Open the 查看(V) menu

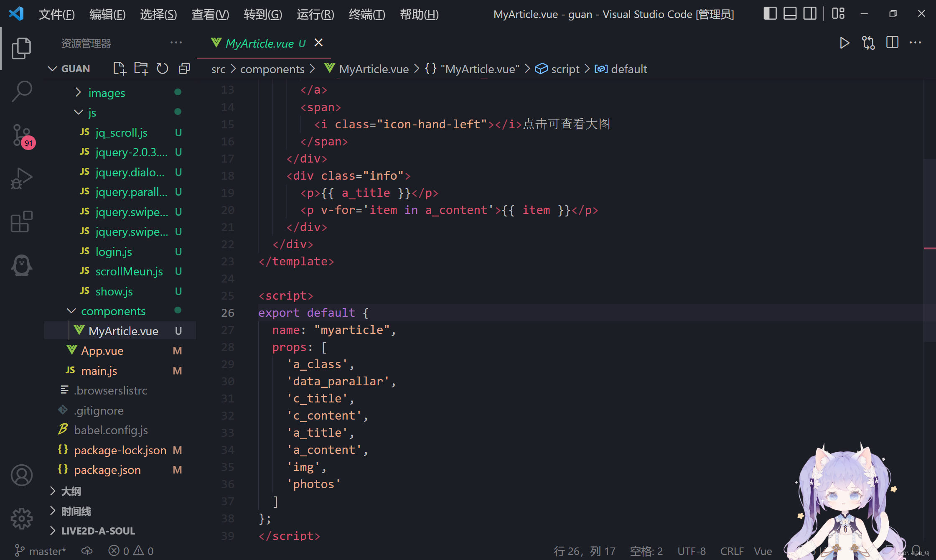click(210, 15)
